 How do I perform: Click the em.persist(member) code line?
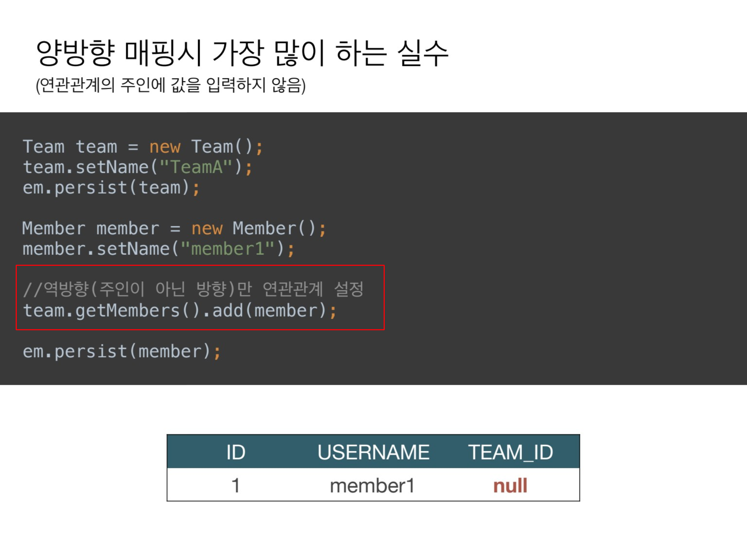pos(121,351)
